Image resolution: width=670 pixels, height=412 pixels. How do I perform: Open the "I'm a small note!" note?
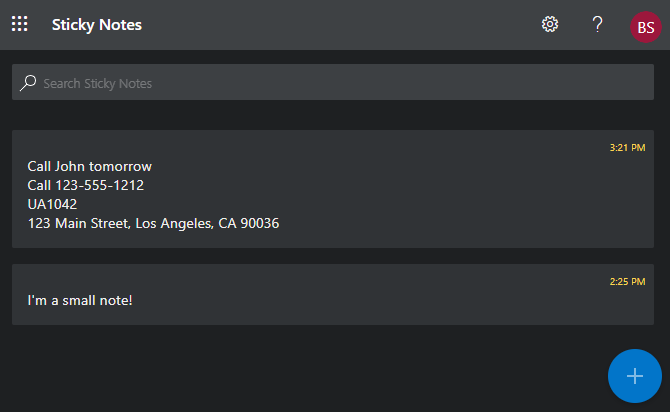[80, 300]
